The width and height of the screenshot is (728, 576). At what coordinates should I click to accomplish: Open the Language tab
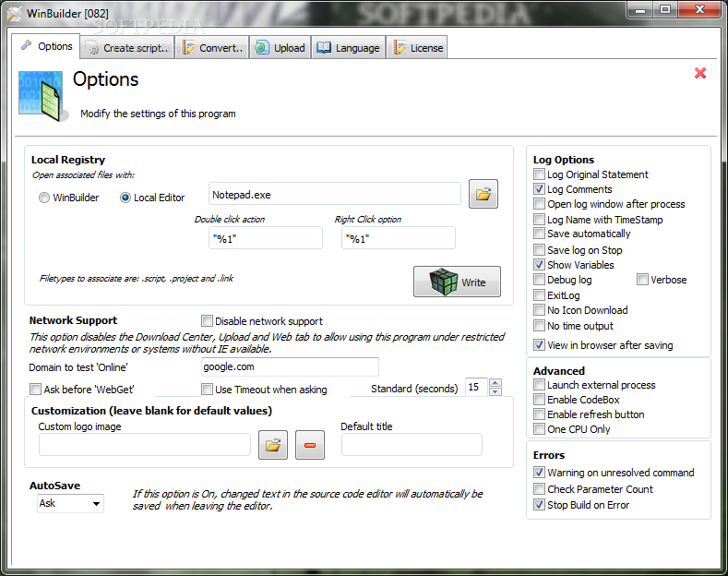(x=348, y=48)
